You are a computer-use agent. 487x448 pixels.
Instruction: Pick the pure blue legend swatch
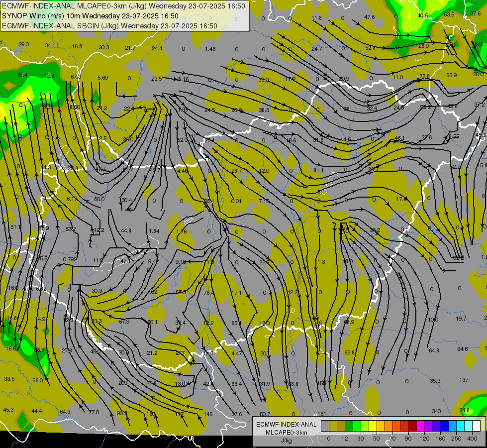coord(444,426)
